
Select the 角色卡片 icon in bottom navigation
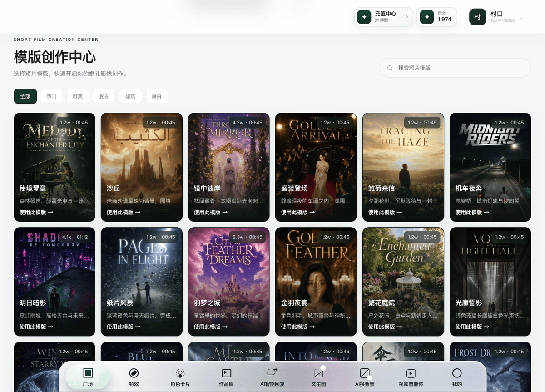180,373
